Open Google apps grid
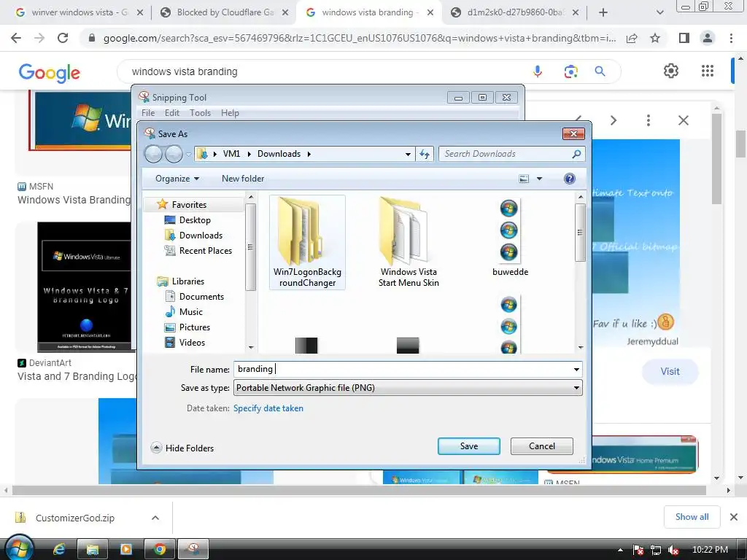Image resolution: width=747 pixels, height=560 pixels. (x=708, y=71)
